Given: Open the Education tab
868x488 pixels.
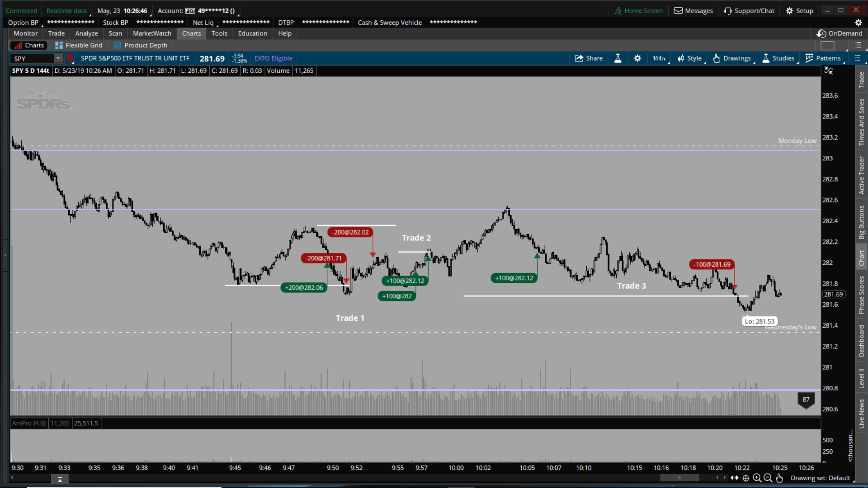Looking at the screenshot, I should pos(253,33).
